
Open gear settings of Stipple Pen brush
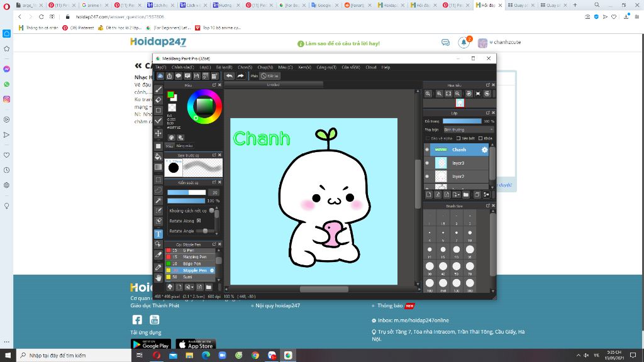(x=212, y=270)
